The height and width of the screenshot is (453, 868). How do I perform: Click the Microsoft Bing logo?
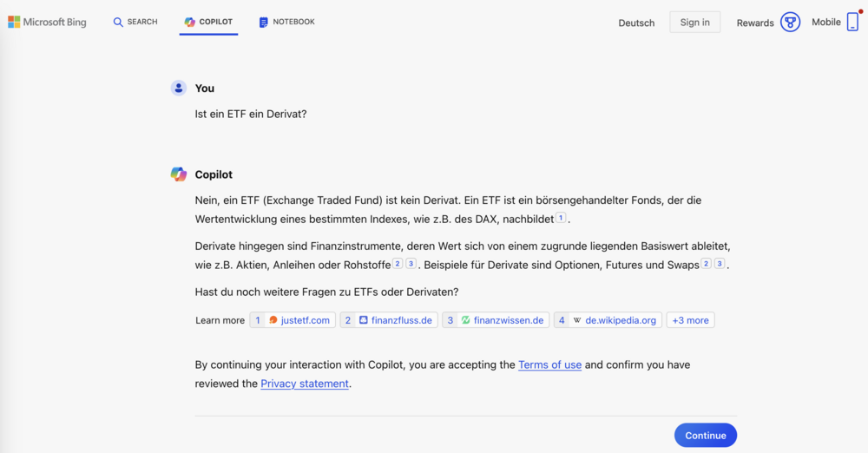click(x=48, y=23)
